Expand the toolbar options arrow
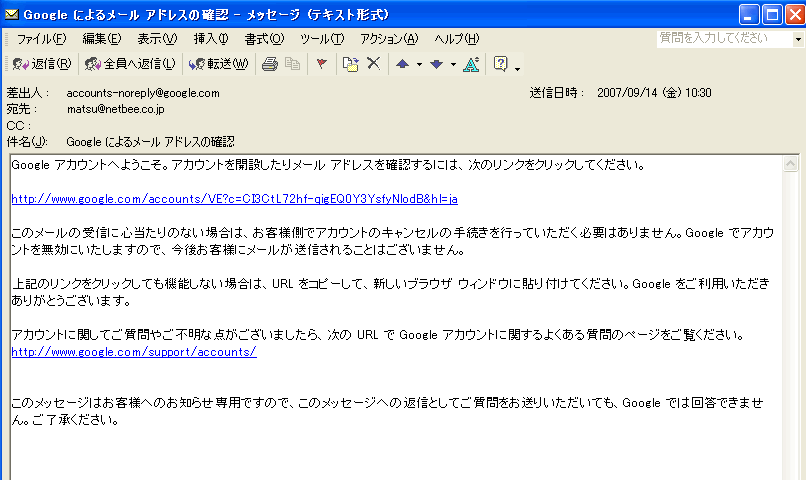806x480 pixels. tap(517, 69)
